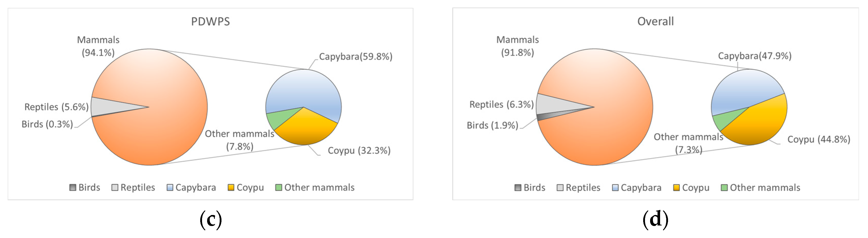Click Other mammals legend swatch in Overall chart
The height and width of the screenshot is (238, 868).
[x=724, y=187]
